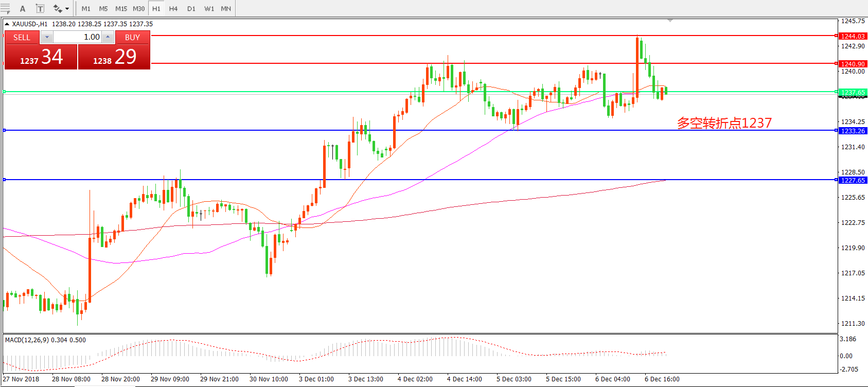Switch to the M15 timeframe

pos(121,9)
